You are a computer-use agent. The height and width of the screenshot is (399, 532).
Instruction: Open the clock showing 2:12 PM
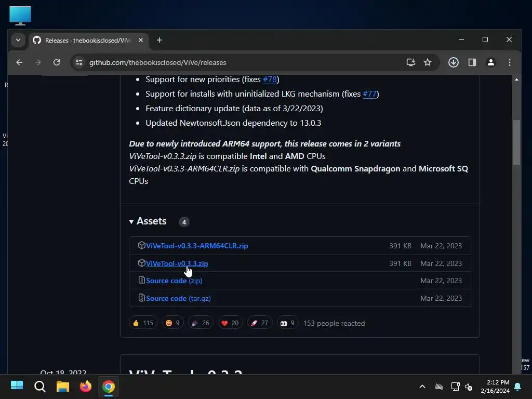pos(495,387)
